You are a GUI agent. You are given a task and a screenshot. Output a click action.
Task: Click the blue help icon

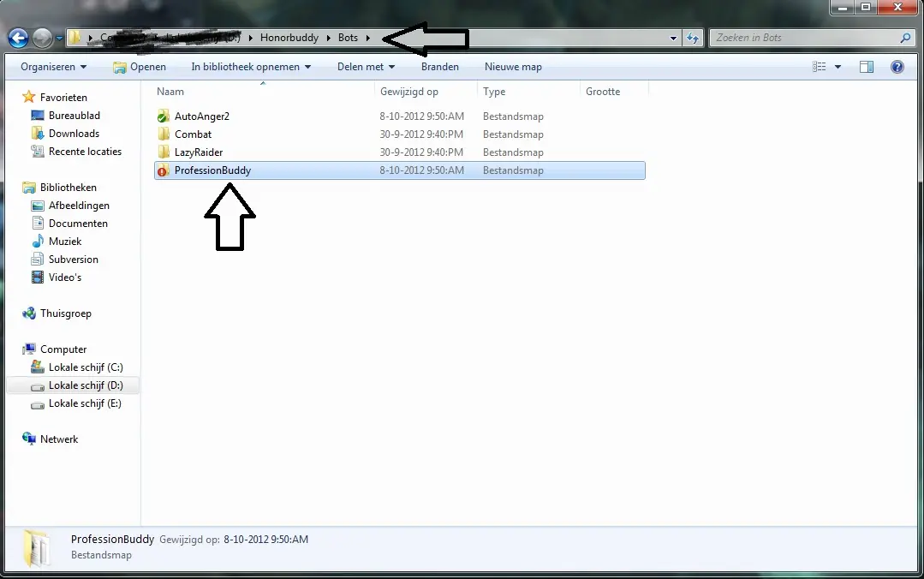897,67
